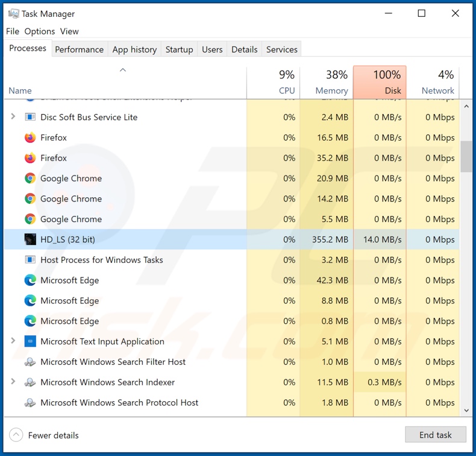476x456 pixels.
Task: Switch to the Users tab
Action: (212, 49)
